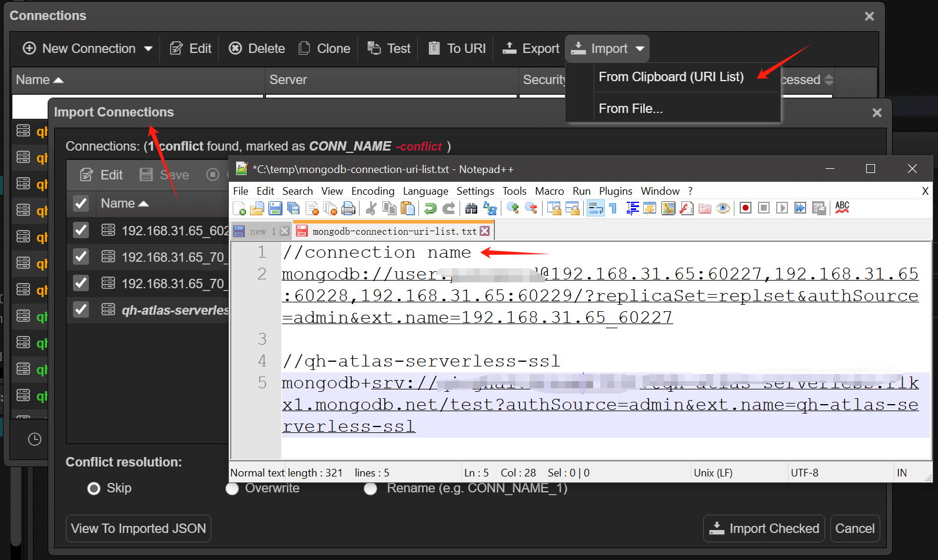Image resolution: width=938 pixels, height=560 pixels.
Task: Open Notepad++ Encoding menu
Action: (x=372, y=191)
